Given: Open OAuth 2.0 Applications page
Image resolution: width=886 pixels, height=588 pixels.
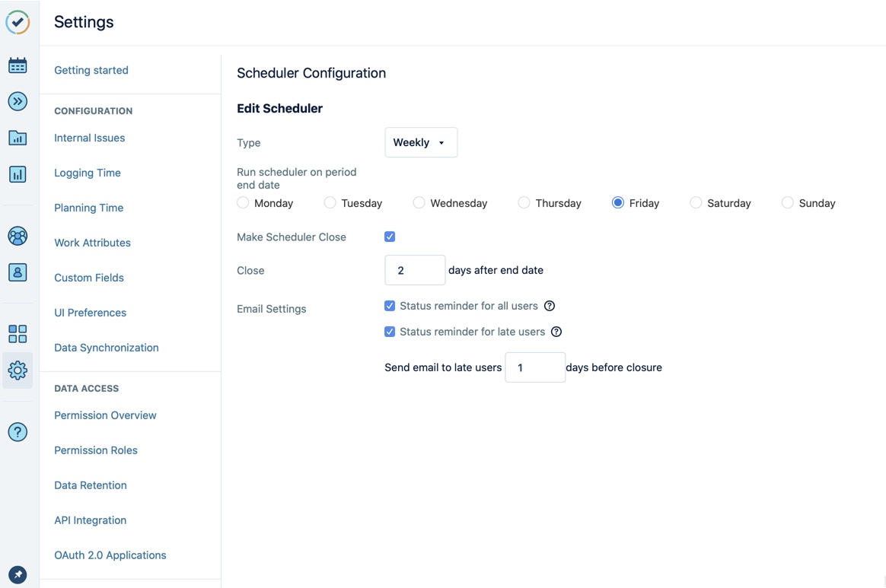Looking at the screenshot, I should [x=110, y=555].
